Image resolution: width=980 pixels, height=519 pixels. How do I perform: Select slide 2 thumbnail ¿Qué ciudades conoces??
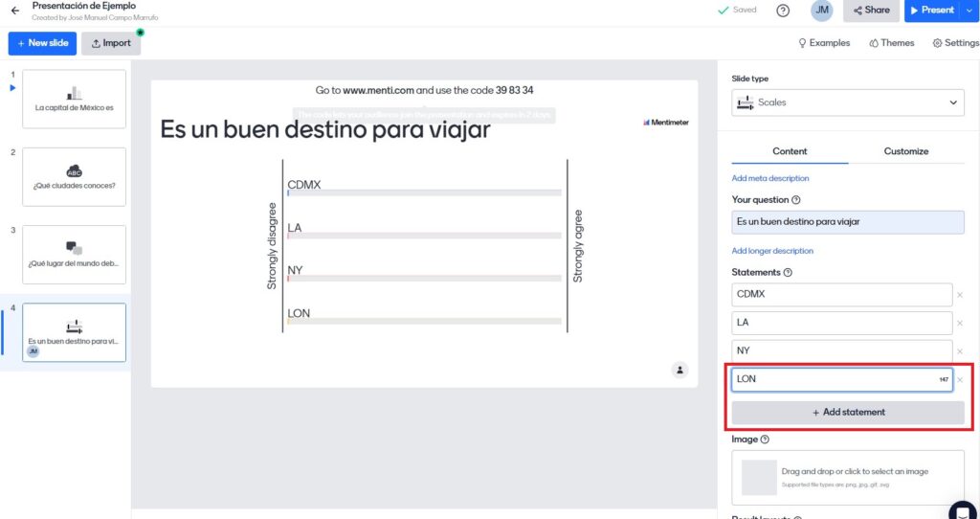pos(74,177)
